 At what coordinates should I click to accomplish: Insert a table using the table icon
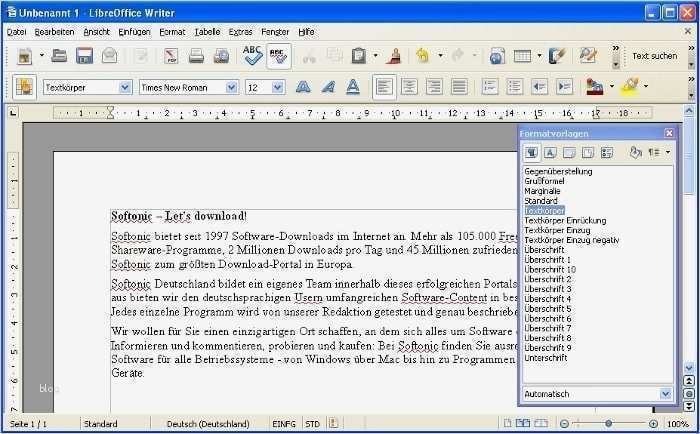pos(522,56)
